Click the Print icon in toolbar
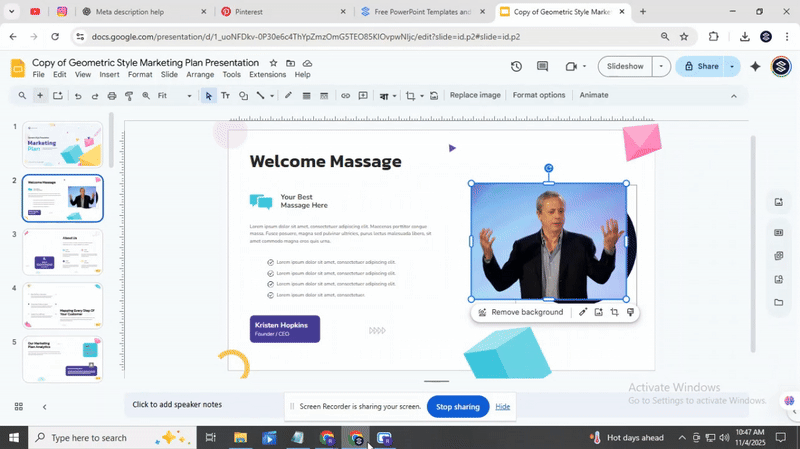Viewport: 800px width, 449px height. (x=112, y=96)
